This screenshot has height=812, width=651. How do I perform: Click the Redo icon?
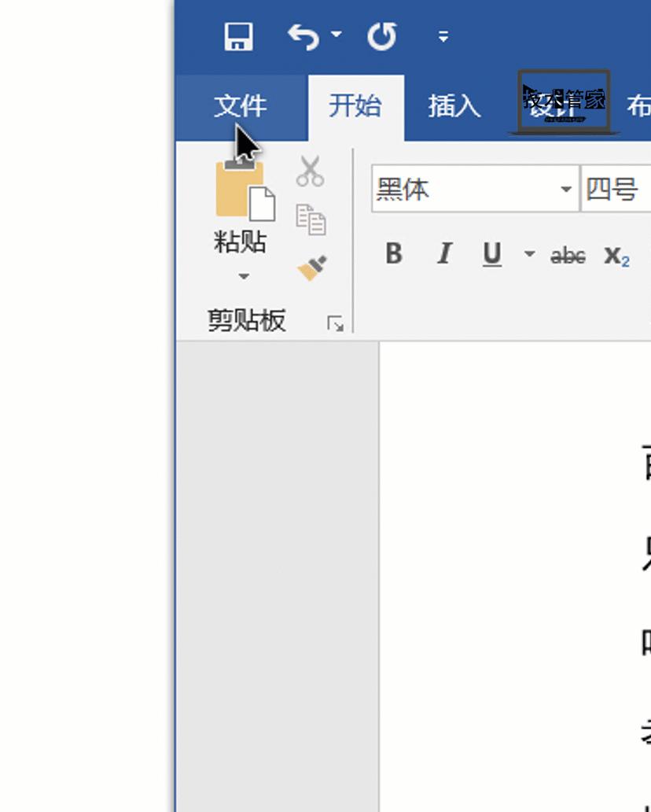[x=381, y=36]
